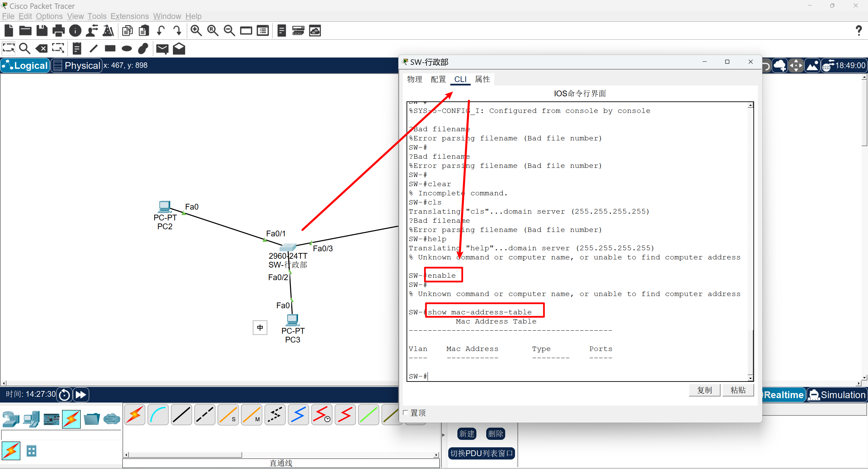
Task: Open the user profile icon in toolbar
Action: coord(92,31)
